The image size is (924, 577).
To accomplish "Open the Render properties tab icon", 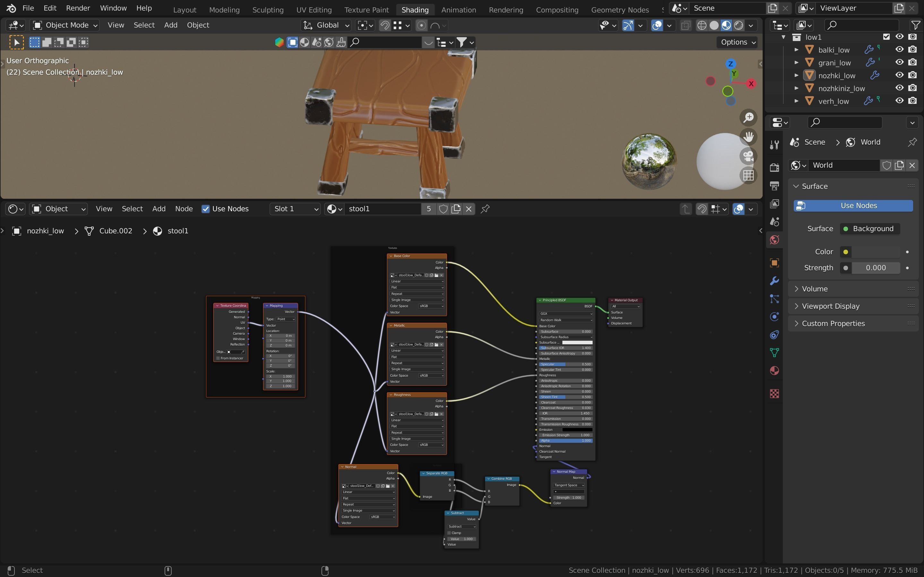I will point(774,168).
